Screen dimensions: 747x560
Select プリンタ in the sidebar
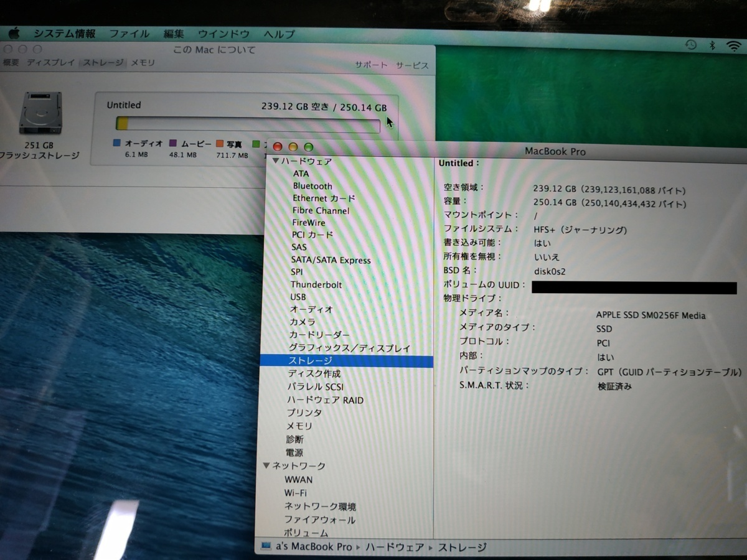pyautogui.click(x=304, y=413)
